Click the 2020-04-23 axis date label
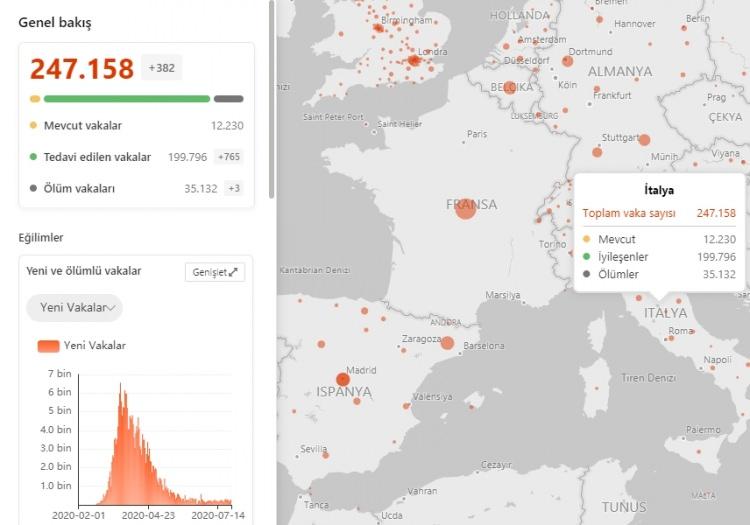This screenshot has height=525, width=750. click(x=148, y=515)
